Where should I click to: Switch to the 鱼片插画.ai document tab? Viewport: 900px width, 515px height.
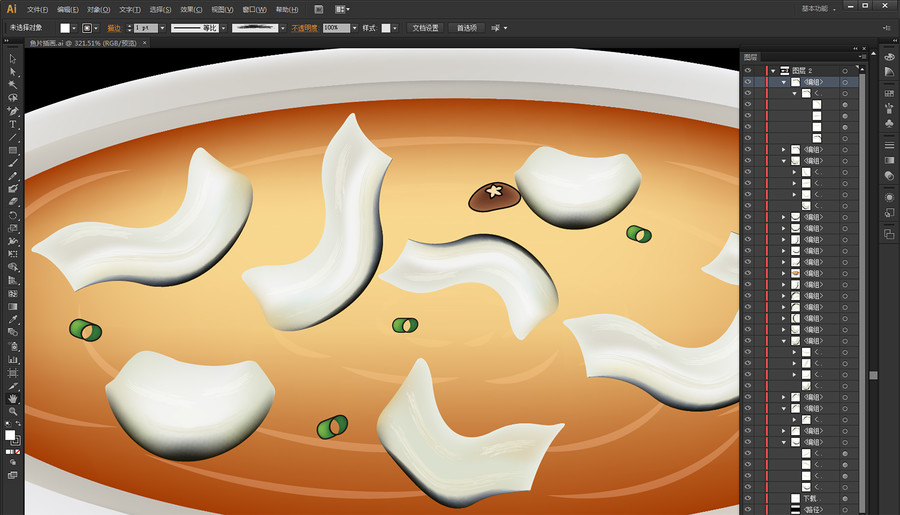[x=83, y=43]
